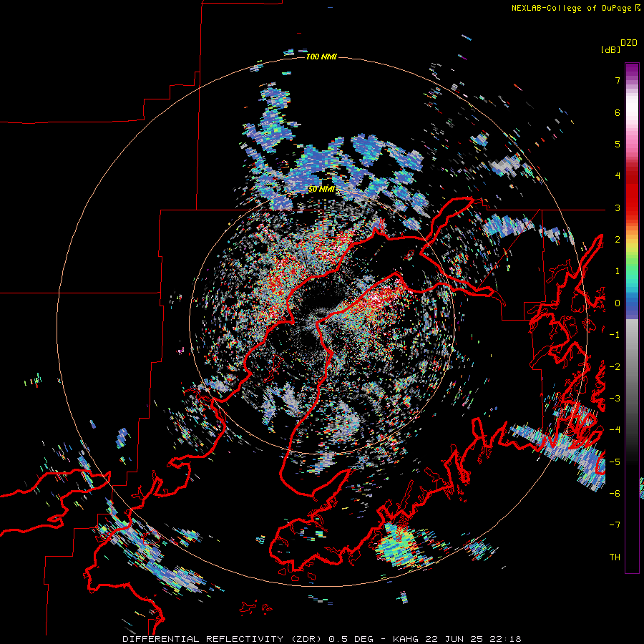Click the "4" value on the color scale
Screen dimensions: 644x644
pyautogui.click(x=618, y=176)
